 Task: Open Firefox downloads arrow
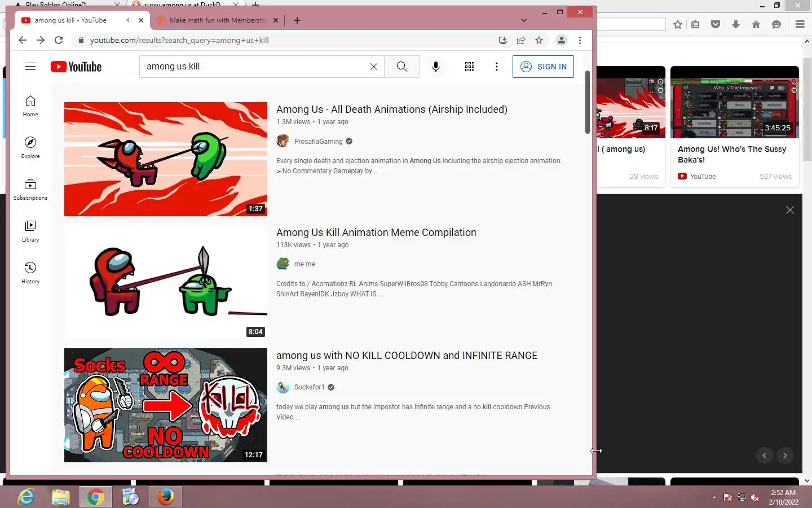(x=736, y=24)
